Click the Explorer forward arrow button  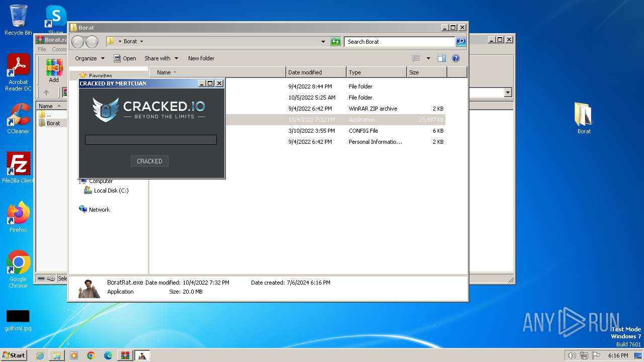pyautogui.click(x=92, y=42)
